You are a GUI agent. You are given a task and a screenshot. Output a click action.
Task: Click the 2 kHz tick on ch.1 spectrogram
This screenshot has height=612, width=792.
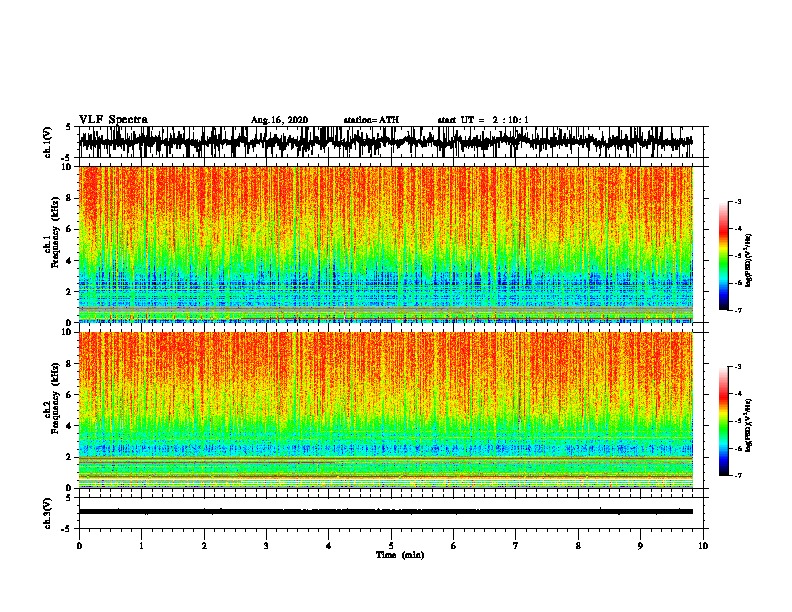pyautogui.click(x=69, y=292)
